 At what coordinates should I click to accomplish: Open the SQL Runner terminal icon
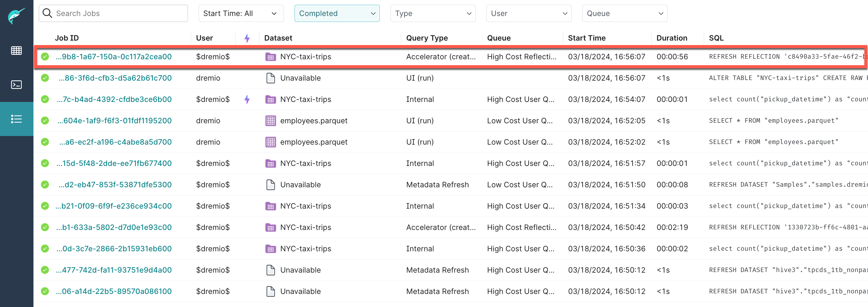[x=16, y=85]
